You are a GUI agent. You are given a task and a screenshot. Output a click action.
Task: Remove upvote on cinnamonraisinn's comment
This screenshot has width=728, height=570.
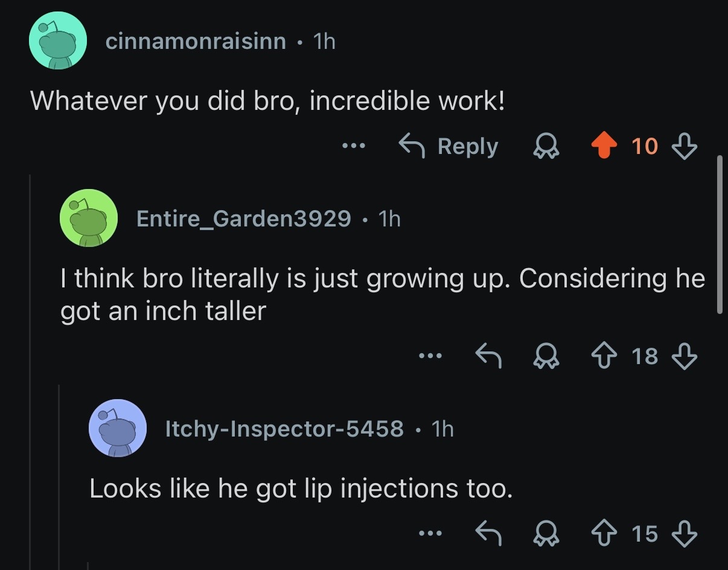point(605,146)
